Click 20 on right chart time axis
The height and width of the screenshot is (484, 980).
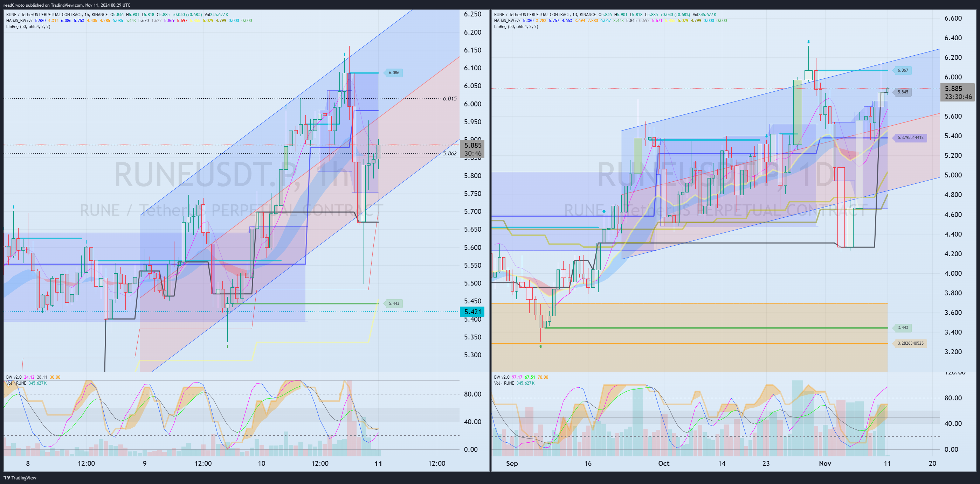[x=932, y=463]
